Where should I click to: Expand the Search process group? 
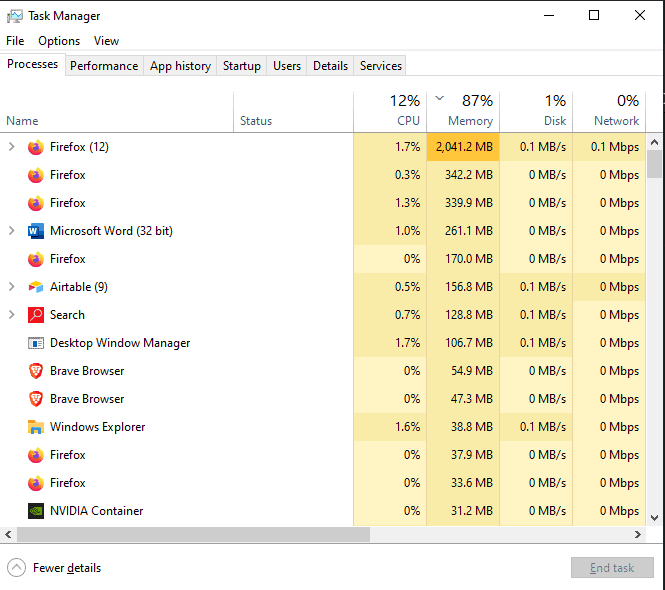(12, 315)
